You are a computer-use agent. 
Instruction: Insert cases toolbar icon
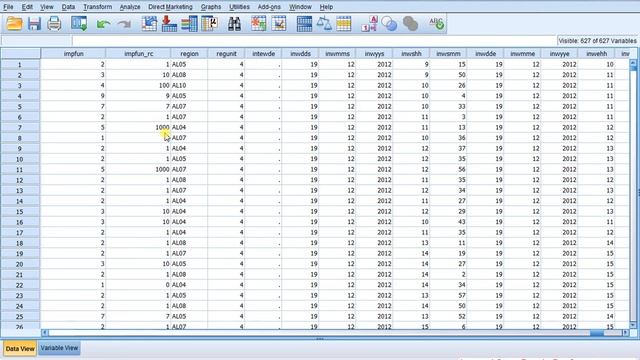point(258,24)
